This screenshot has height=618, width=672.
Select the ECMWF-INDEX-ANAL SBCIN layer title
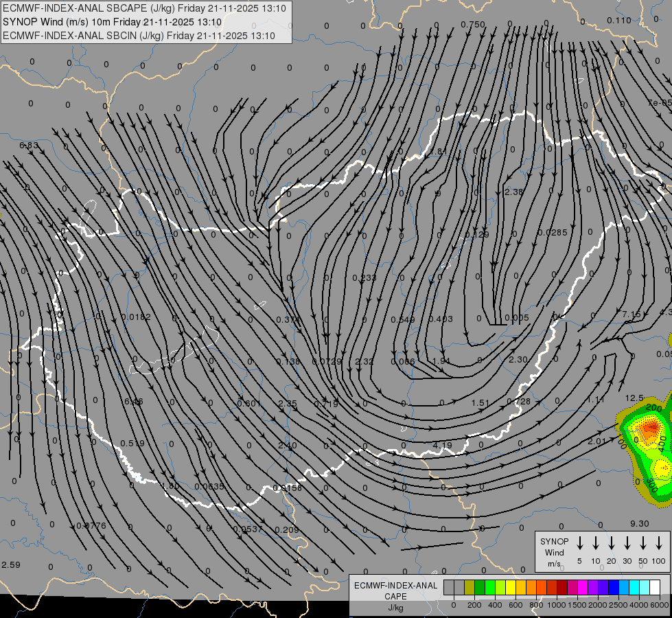[139, 36]
